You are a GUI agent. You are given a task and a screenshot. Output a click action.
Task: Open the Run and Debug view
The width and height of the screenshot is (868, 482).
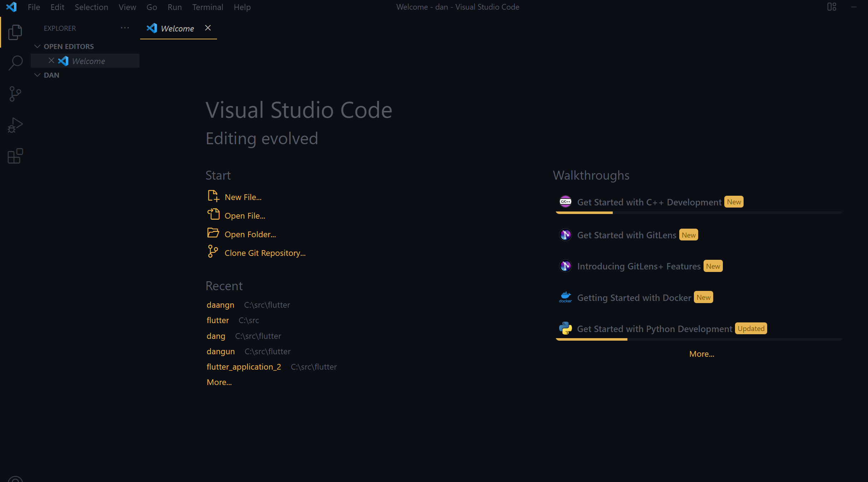[x=15, y=125]
